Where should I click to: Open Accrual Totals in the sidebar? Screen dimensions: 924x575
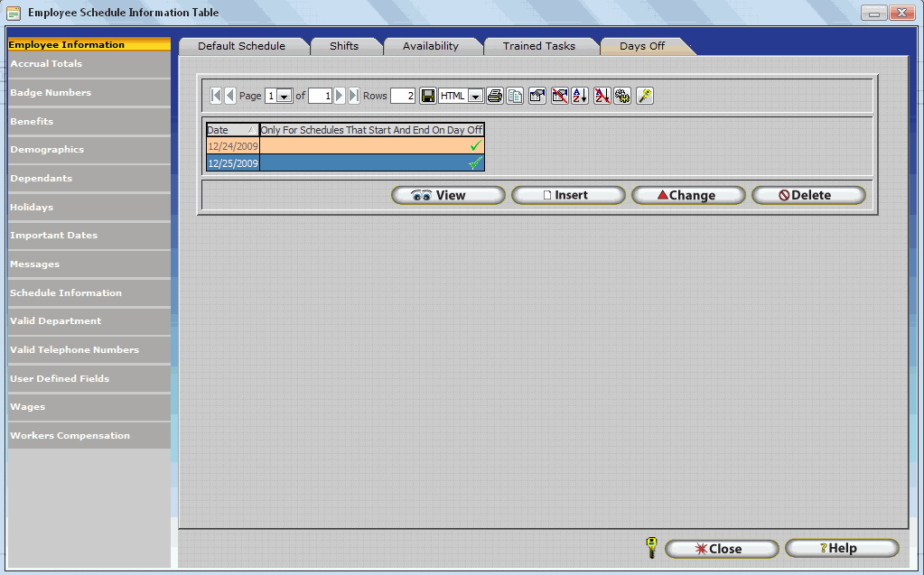89,63
